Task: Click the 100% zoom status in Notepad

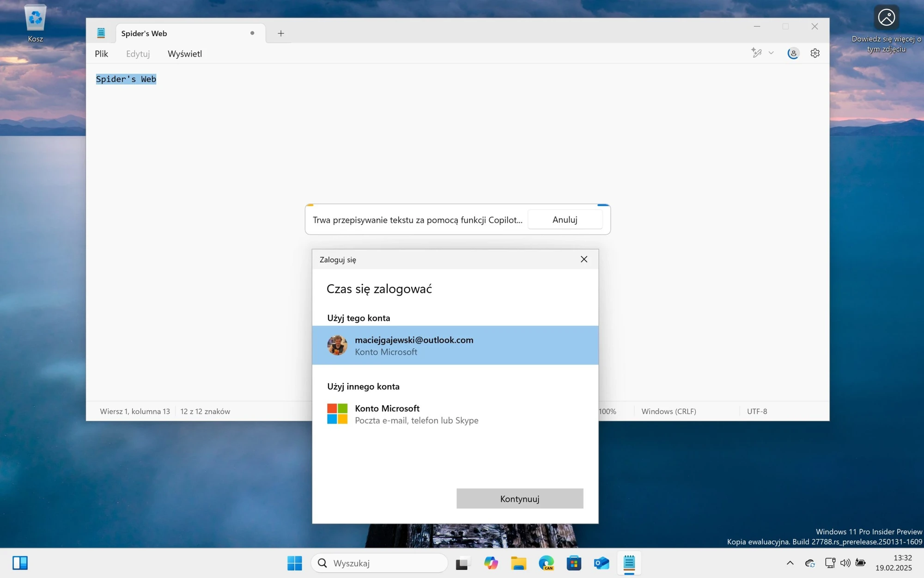Action: (x=608, y=411)
